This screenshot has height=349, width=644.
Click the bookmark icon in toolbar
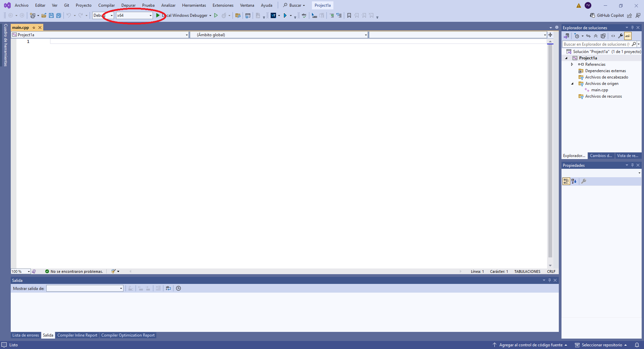(349, 15)
